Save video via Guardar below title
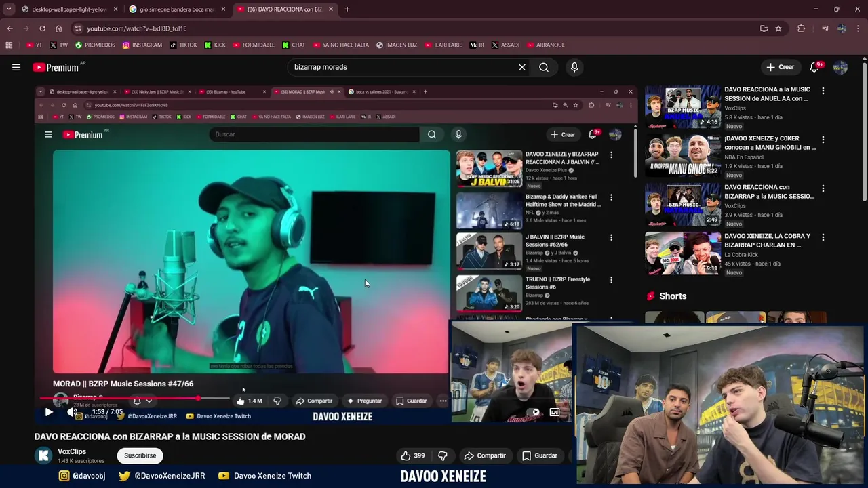The width and height of the screenshot is (868, 488). (540, 455)
